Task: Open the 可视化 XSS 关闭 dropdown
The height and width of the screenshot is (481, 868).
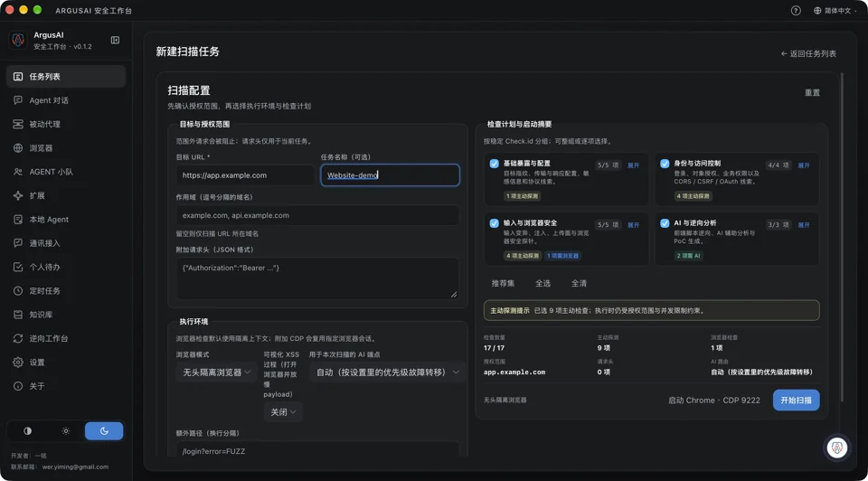Action: pyautogui.click(x=283, y=411)
